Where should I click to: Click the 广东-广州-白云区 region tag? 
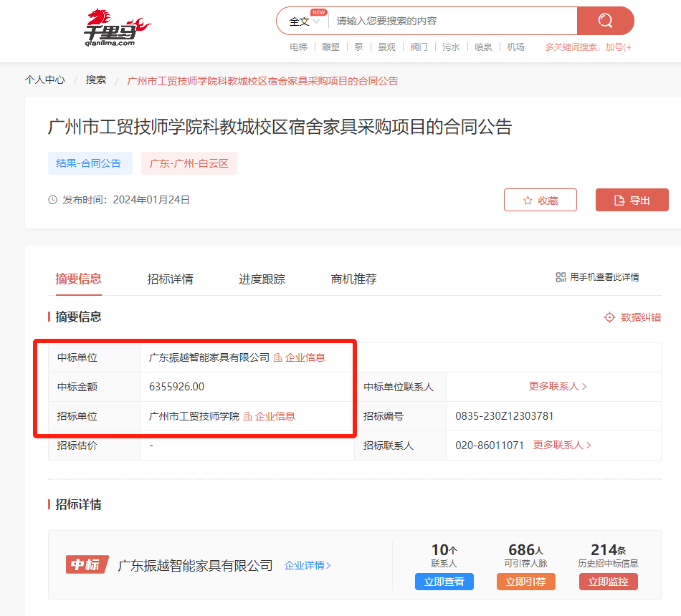(189, 163)
